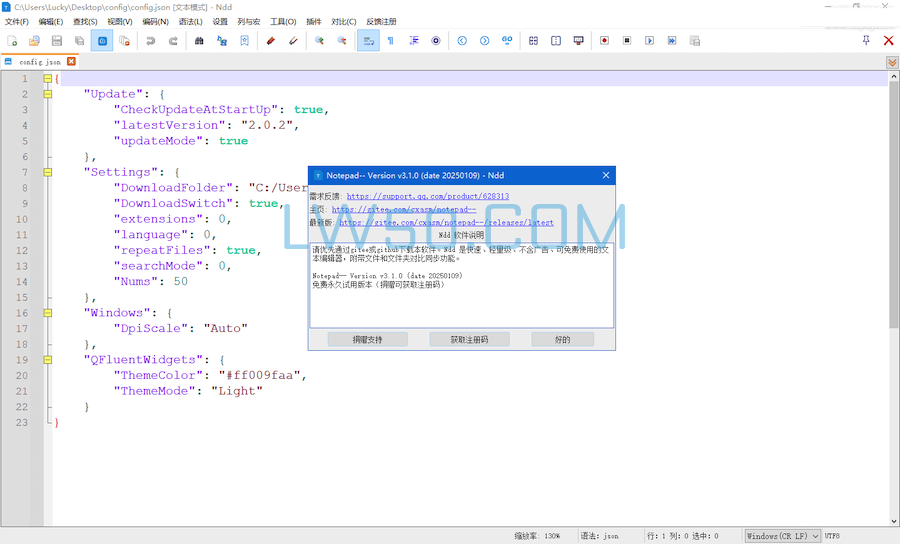Image resolution: width=900 pixels, height=544 pixels.
Task: Click the pin icon at toolbar right
Action: coord(866,40)
